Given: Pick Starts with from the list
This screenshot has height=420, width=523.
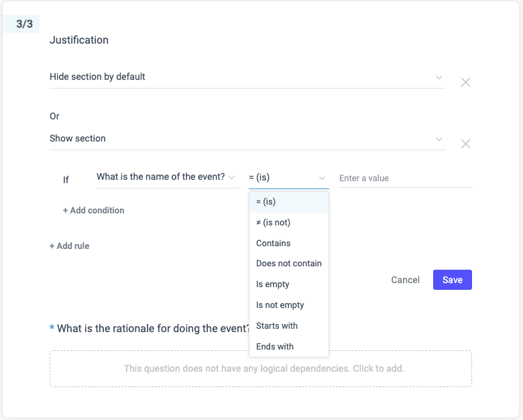Looking at the screenshot, I should pos(289,326).
